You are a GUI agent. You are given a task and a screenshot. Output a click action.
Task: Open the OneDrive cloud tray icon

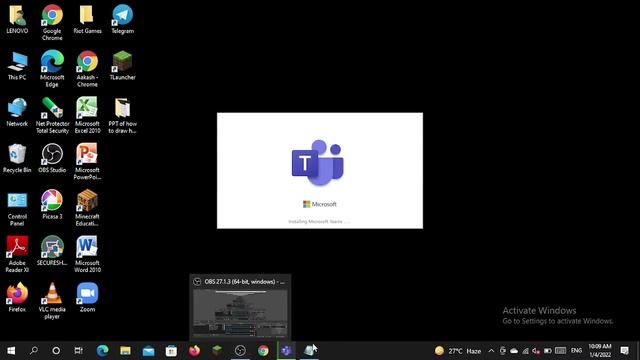[x=514, y=351]
